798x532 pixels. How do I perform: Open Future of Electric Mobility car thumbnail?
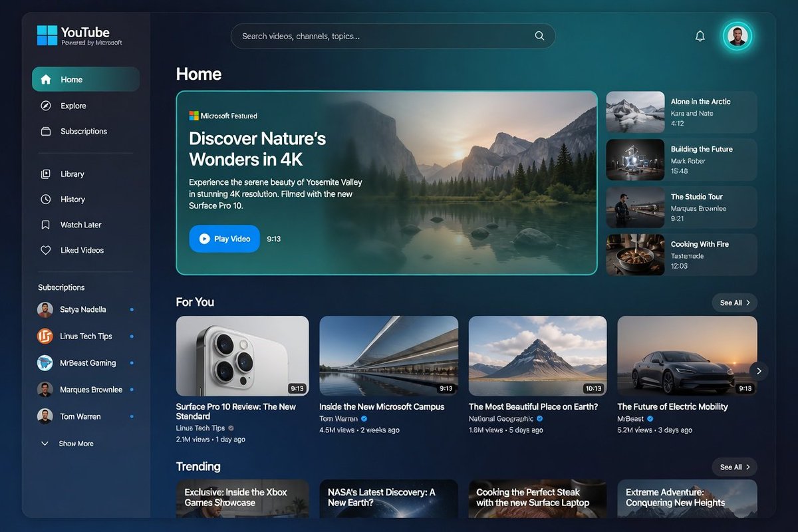point(687,356)
